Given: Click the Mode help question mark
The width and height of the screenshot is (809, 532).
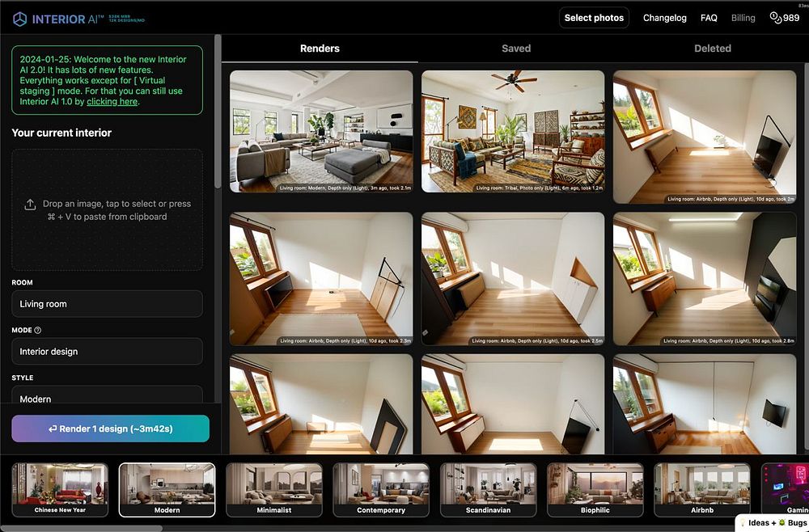Looking at the screenshot, I should pos(38,330).
